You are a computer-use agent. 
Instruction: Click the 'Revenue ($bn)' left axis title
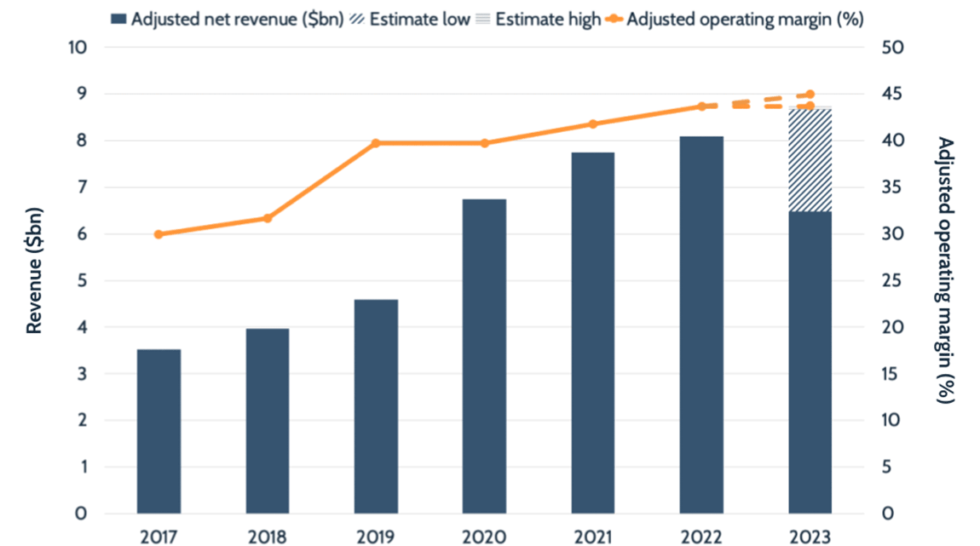pos(35,270)
